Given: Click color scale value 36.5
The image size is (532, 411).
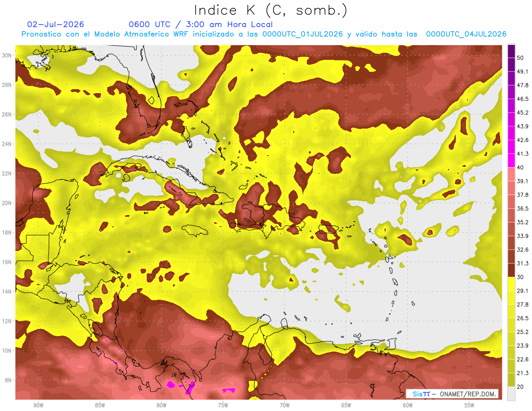Looking at the screenshot, I should click(x=523, y=208).
